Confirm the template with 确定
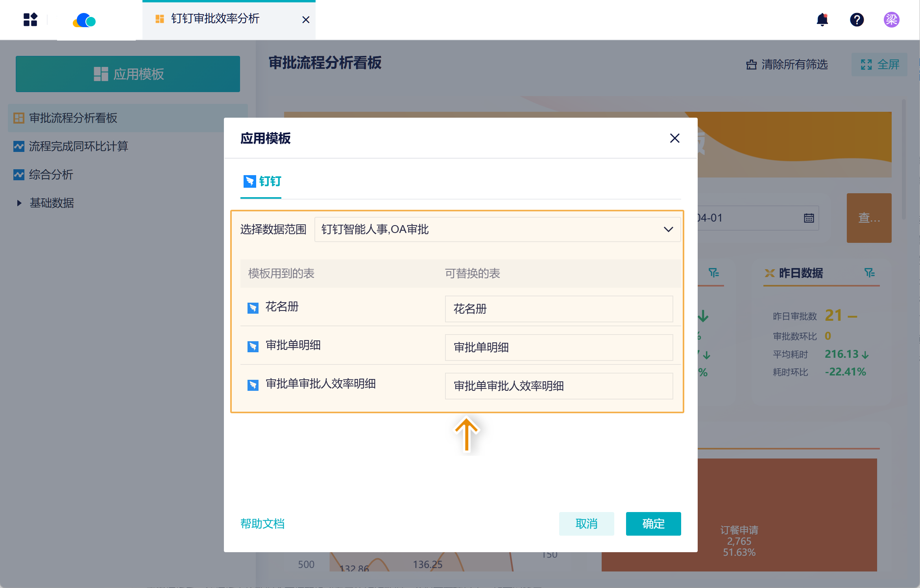This screenshot has width=920, height=588. [653, 524]
